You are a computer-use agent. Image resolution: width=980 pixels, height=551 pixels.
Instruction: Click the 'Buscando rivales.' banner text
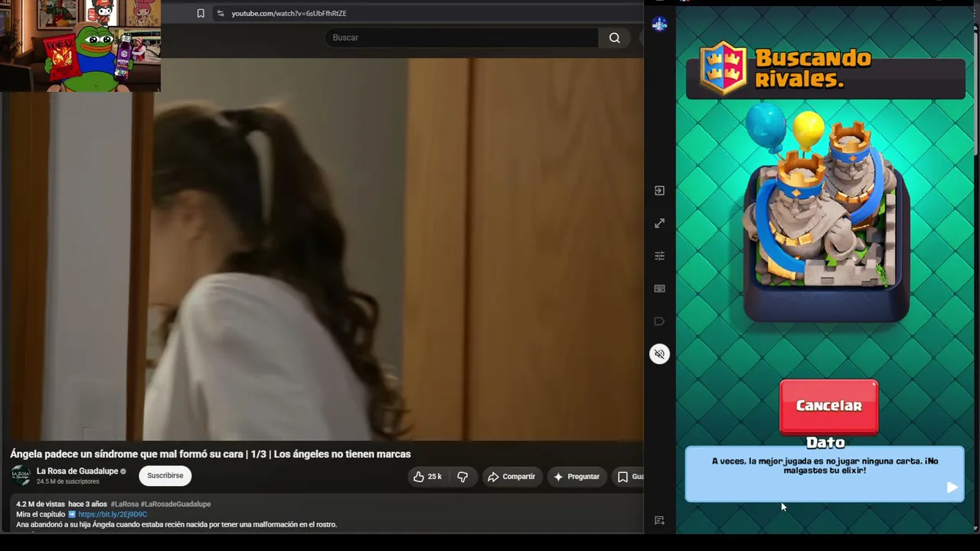click(x=813, y=68)
